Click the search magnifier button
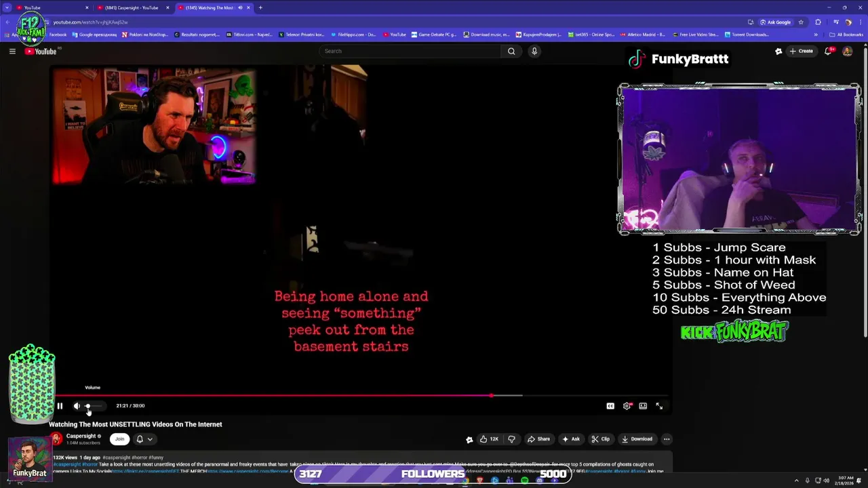 coord(511,51)
